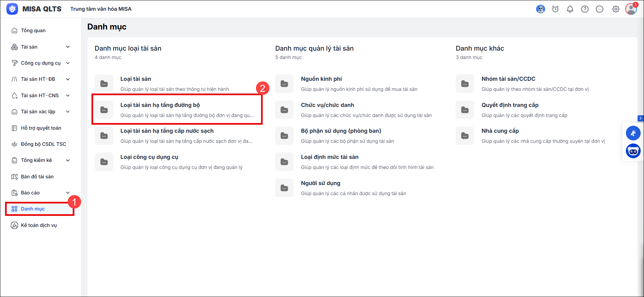Click the robot assistant floating icon
This screenshot has height=297, width=644.
coord(633,151)
